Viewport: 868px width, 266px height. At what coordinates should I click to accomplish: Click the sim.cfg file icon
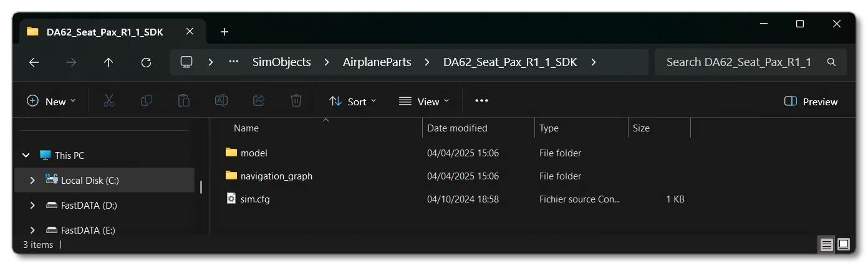point(231,199)
